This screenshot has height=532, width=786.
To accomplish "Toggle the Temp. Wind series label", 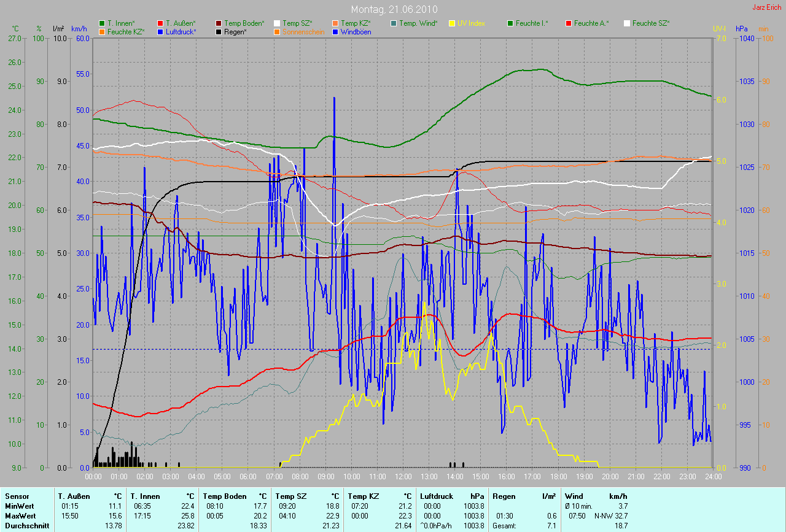I will tap(418, 23).
